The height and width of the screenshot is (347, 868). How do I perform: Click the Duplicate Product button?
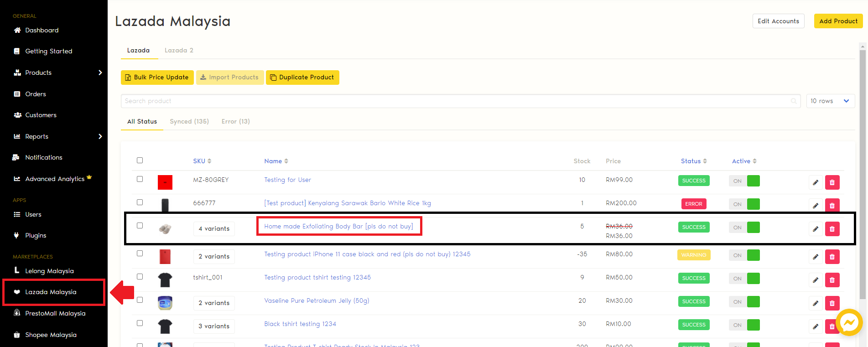pos(302,78)
